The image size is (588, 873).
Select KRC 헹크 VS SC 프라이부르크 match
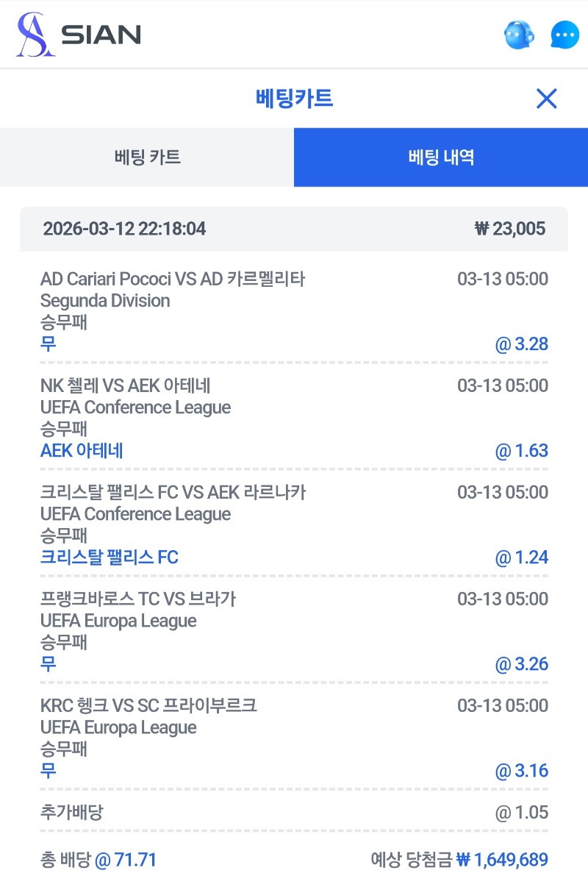point(148,705)
